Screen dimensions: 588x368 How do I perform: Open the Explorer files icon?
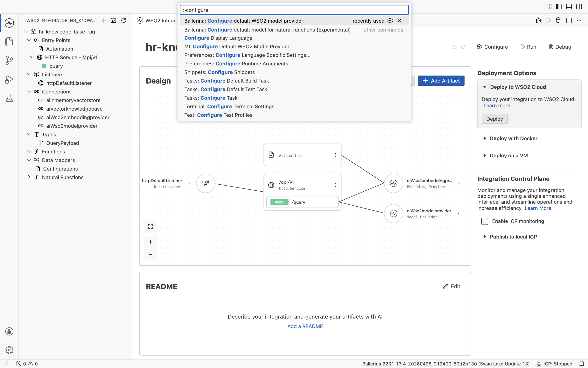click(x=9, y=41)
